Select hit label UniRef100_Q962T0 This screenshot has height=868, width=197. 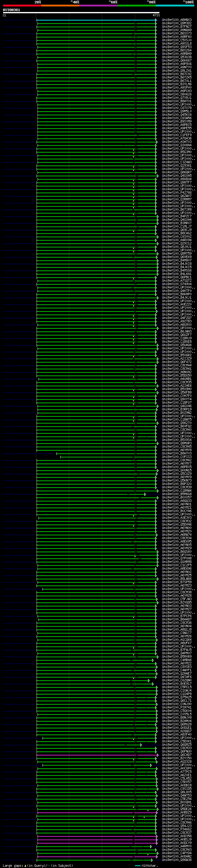[x=177, y=423]
